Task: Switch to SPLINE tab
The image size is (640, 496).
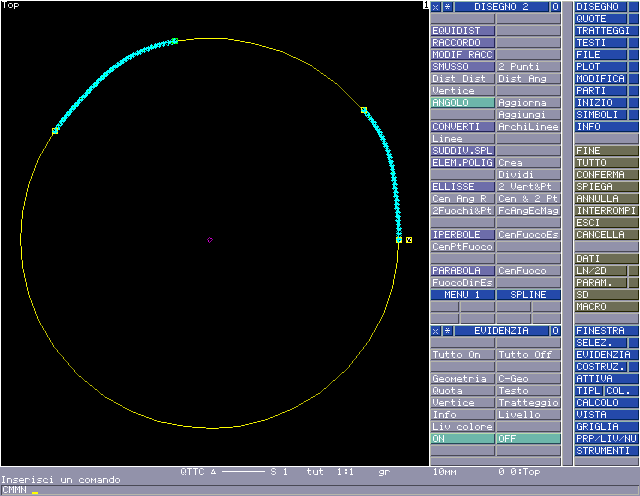Action: pos(529,295)
